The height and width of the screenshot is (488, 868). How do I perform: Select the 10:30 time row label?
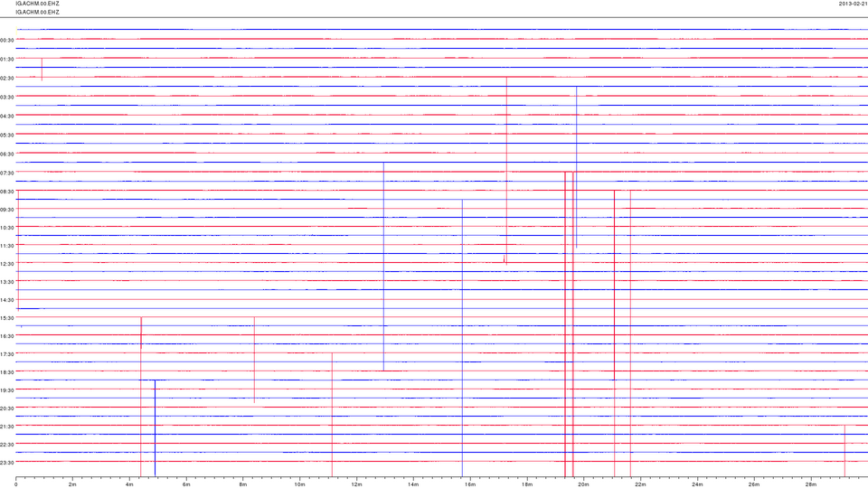click(7, 228)
